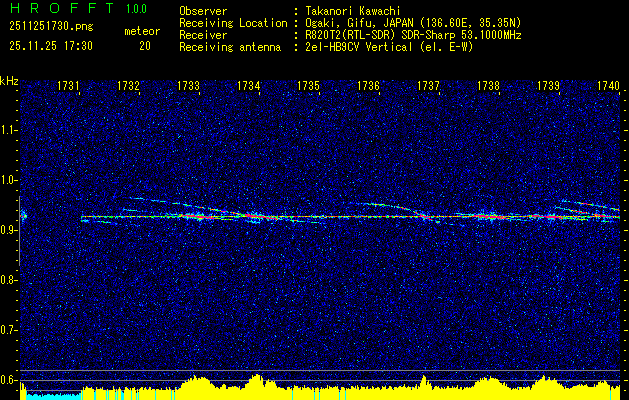
Task: Click the 1736 time marker
Action: (x=368, y=86)
